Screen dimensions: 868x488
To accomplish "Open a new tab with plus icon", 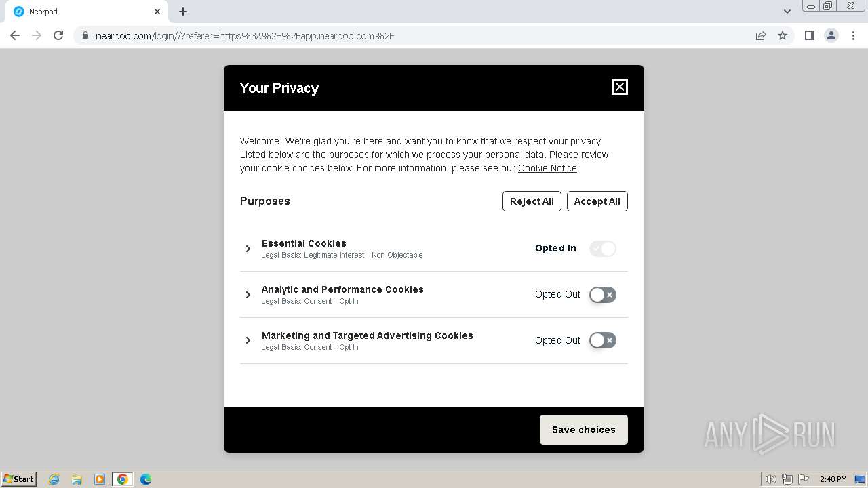I will click(x=183, y=12).
